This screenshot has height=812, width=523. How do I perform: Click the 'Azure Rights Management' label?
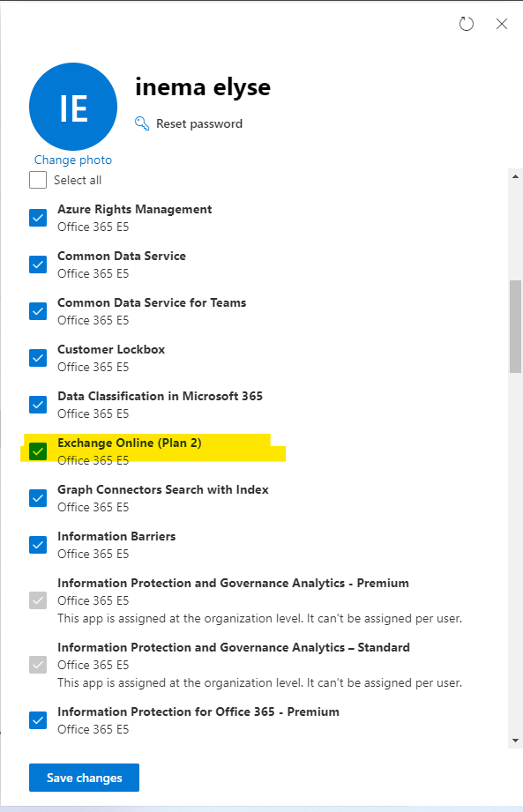pyautogui.click(x=135, y=209)
